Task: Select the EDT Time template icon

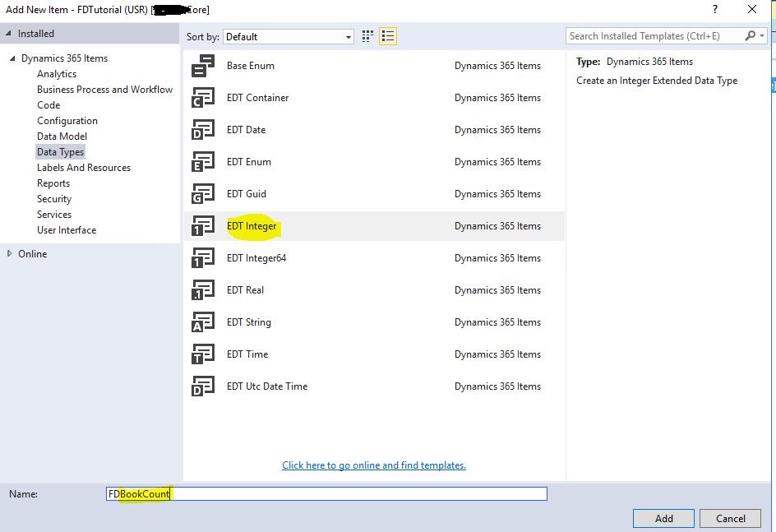Action: 203,354
